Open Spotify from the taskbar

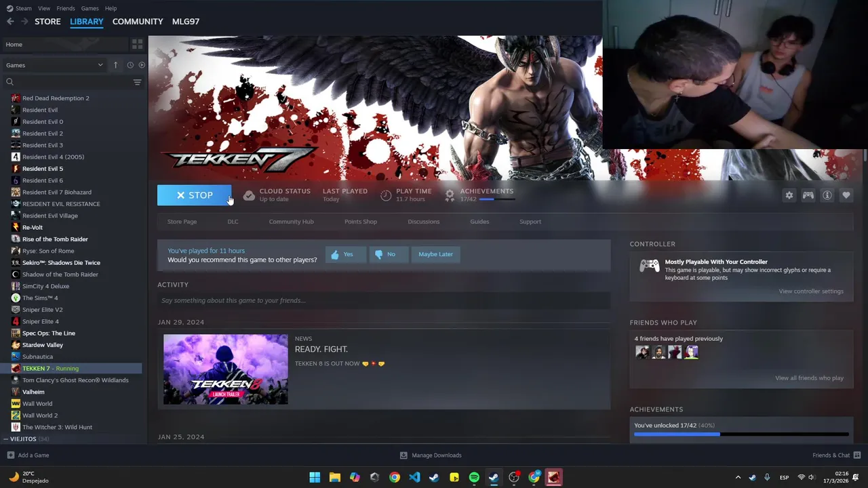(474, 477)
